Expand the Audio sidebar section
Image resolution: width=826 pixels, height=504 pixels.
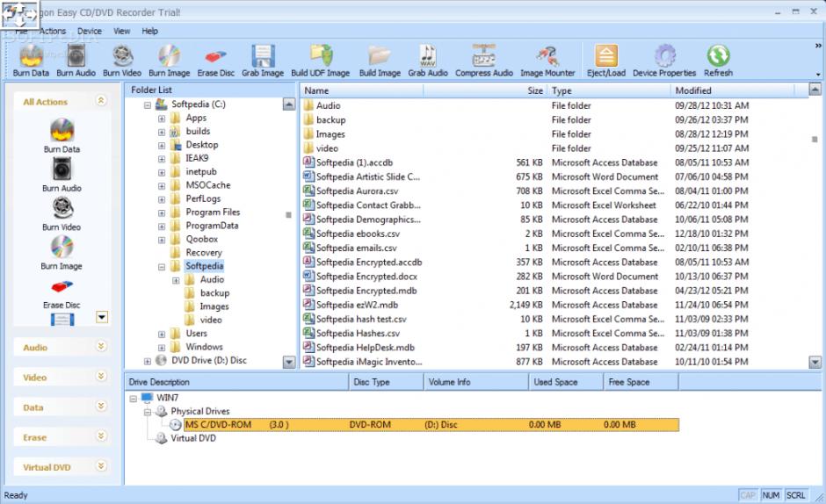pos(100,347)
